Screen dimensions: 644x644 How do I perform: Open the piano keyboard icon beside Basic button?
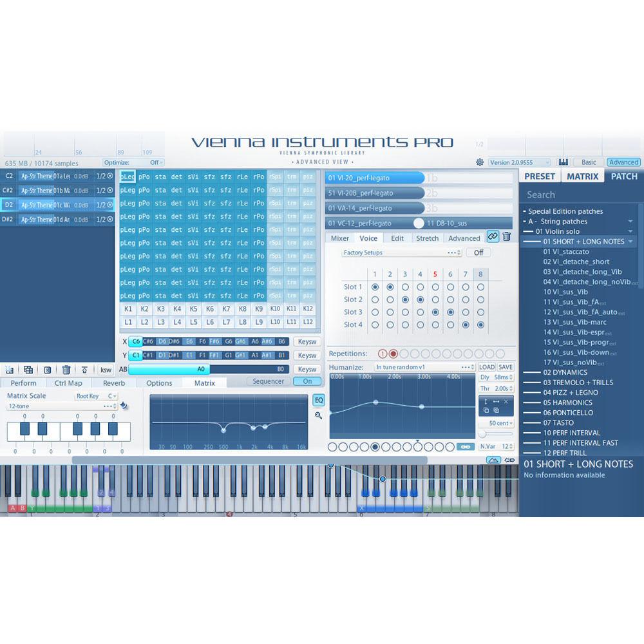(x=563, y=162)
